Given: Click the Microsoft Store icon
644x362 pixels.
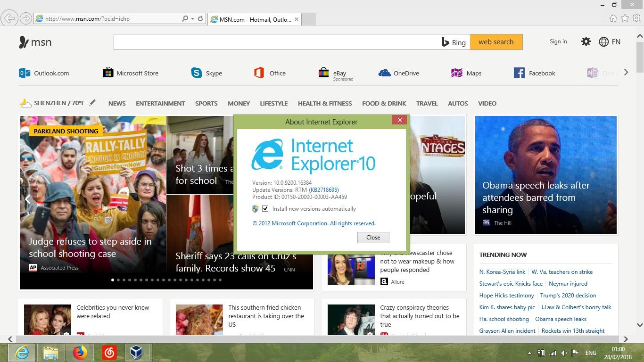Looking at the screenshot, I should tap(108, 73).
